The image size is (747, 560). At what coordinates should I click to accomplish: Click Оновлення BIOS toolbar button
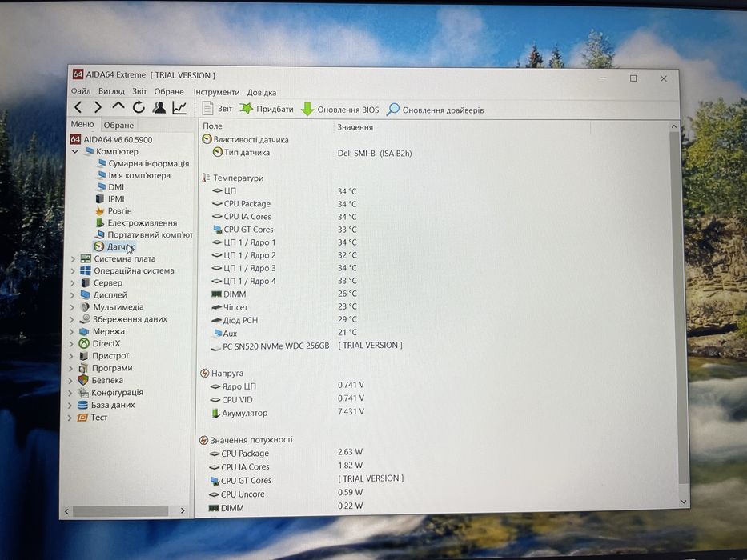(x=340, y=110)
